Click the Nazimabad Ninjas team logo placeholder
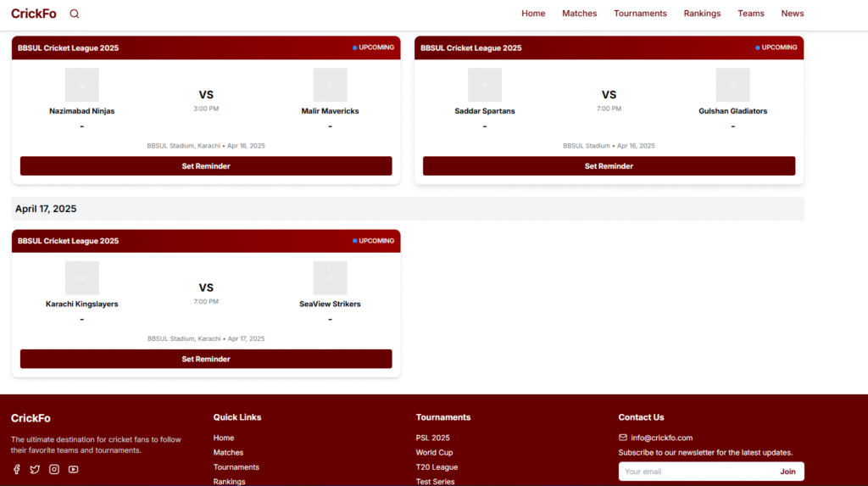This screenshot has height=486, width=868. pyautogui.click(x=82, y=85)
